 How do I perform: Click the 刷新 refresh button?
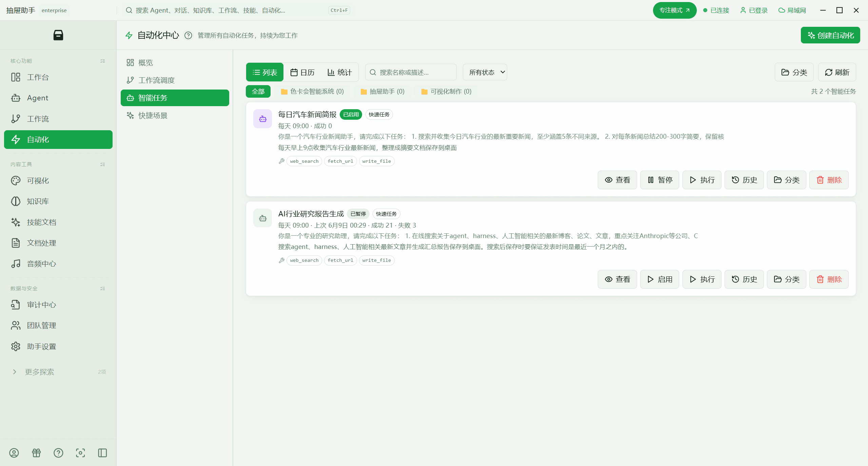coord(837,72)
